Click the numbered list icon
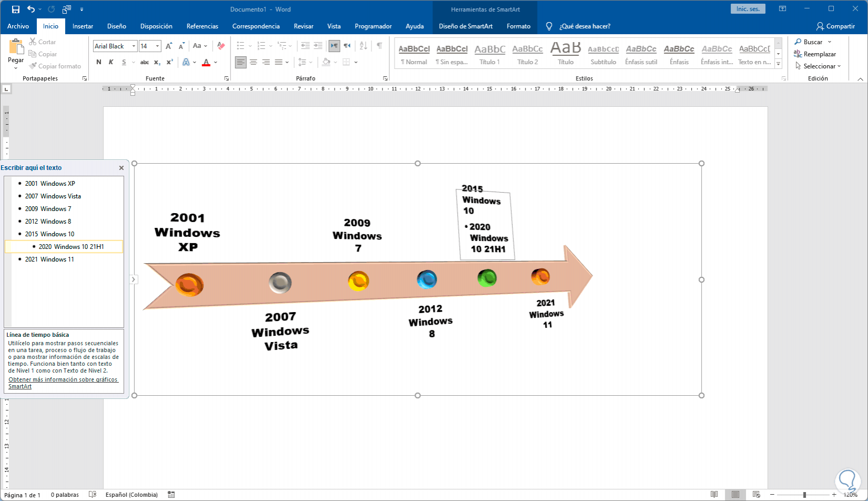 coord(261,46)
